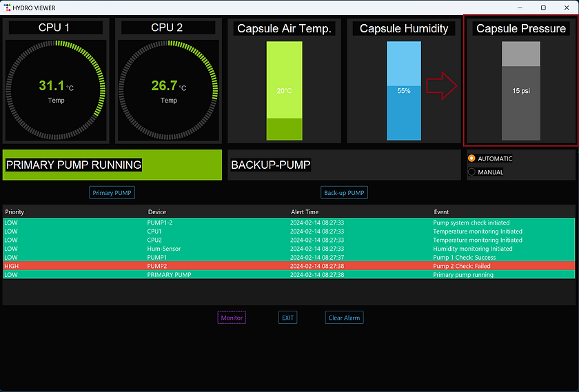Click the Event column header

click(x=441, y=212)
